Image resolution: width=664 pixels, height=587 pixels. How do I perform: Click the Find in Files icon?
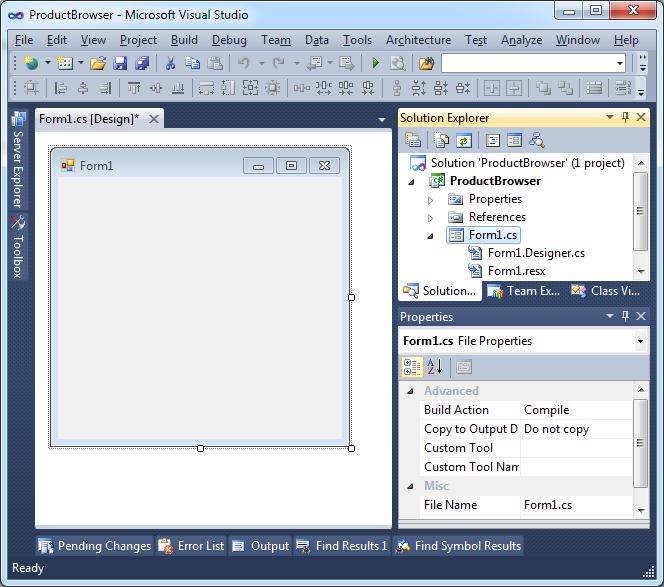[426, 64]
